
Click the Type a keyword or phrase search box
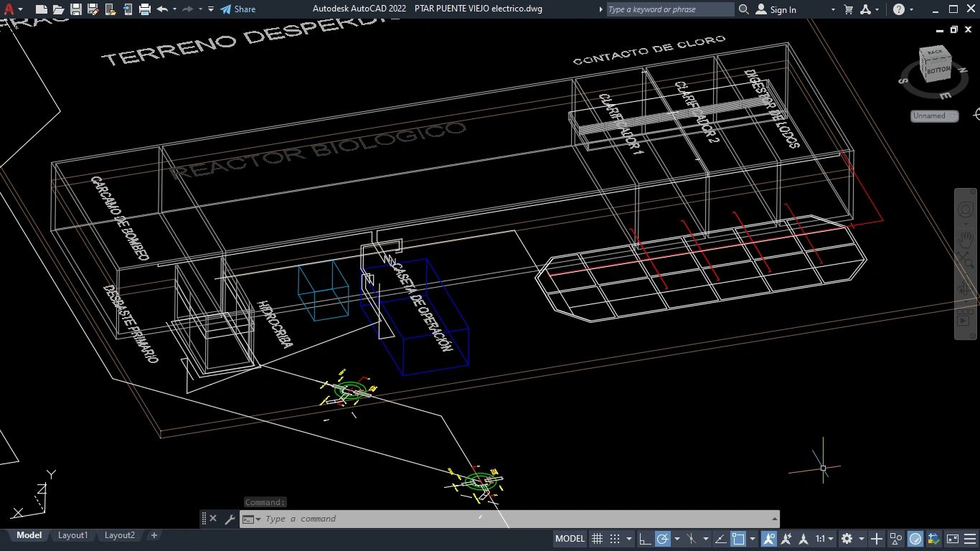pyautogui.click(x=669, y=9)
